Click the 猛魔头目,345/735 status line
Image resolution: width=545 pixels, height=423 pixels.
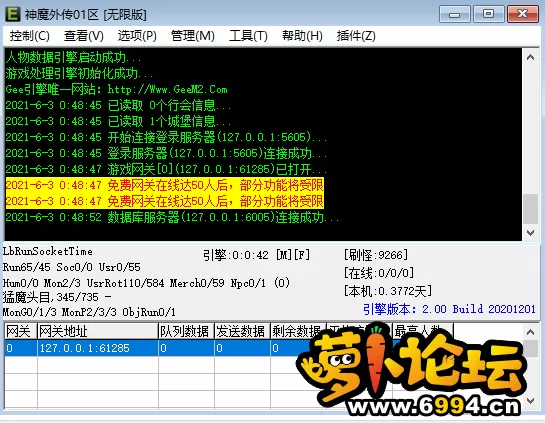pos(57,297)
